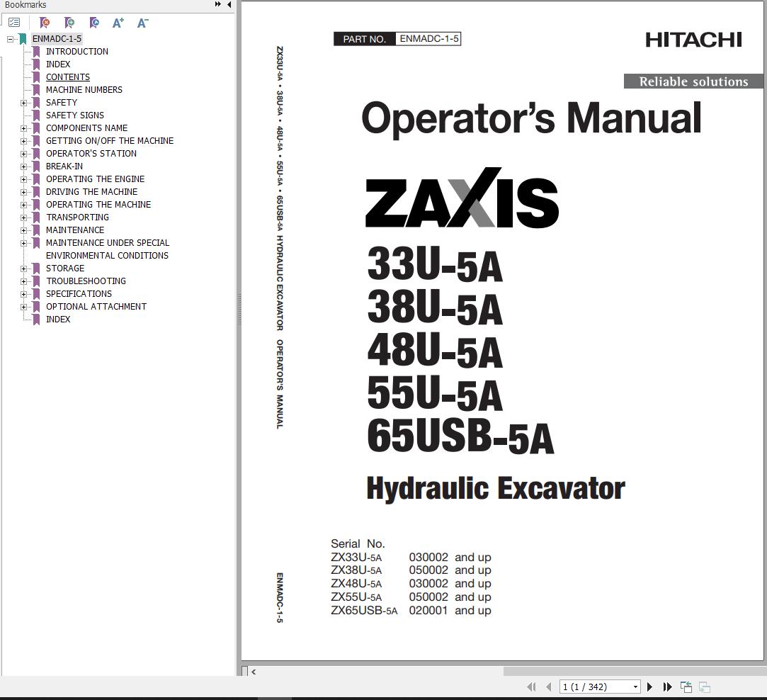Open the STORAGE bookmark
Viewport: 767px width, 700px height.
[65, 268]
